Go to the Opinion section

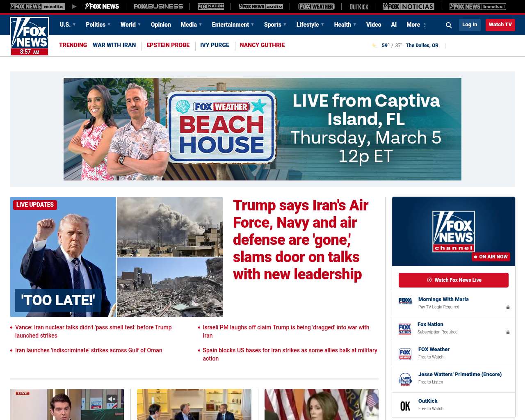(x=161, y=25)
